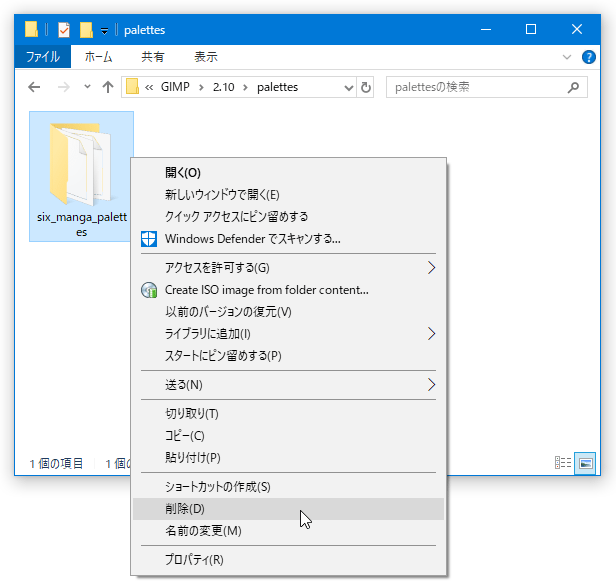The height and width of the screenshot is (588, 616).
Task: Click palettes in the address breadcrumb
Action: pyautogui.click(x=277, y=87)
